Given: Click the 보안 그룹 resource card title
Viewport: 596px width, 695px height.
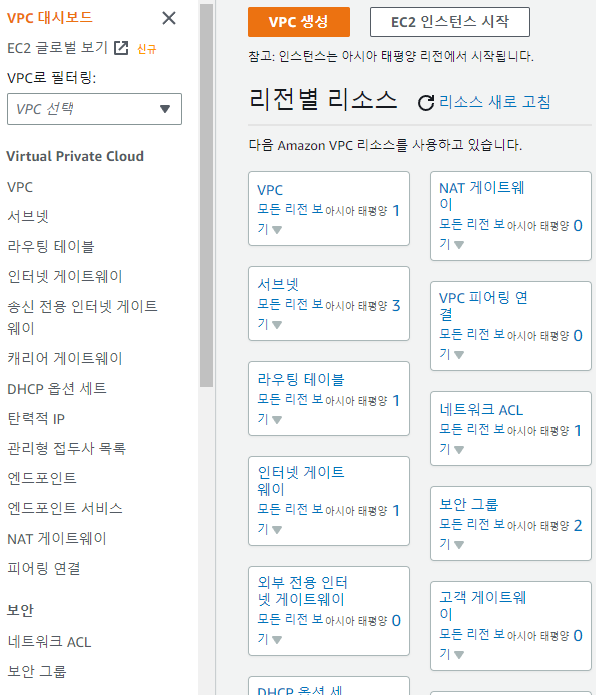Looking at the screenshot, I should coord(468,504).
